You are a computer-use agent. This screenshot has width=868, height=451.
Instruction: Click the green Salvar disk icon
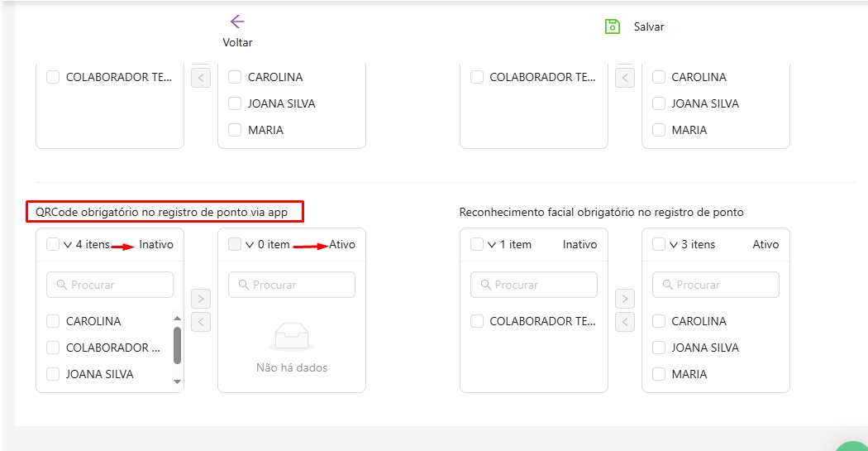[x=612, y=26]
